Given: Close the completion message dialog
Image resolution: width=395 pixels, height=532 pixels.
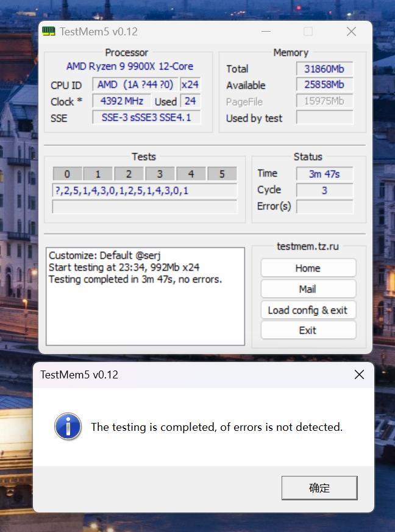Looking at the screenshot, I should click(359, 375).
